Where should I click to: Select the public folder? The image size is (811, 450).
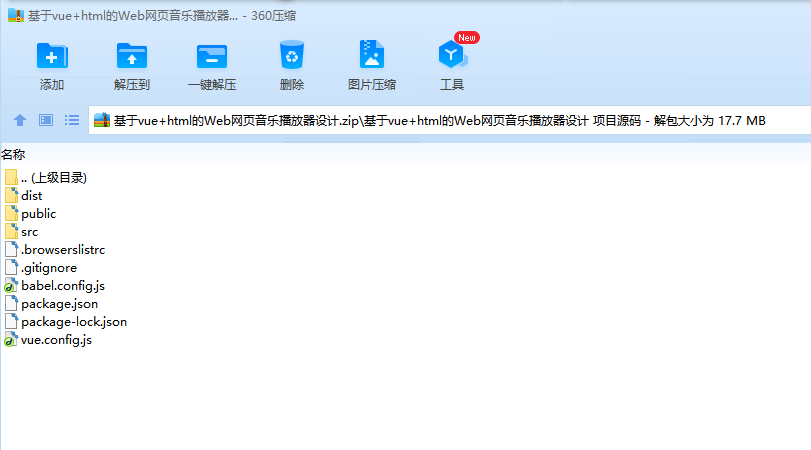30,214
